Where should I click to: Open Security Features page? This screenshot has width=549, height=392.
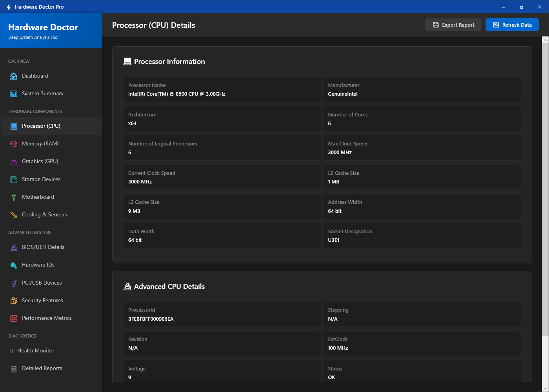(x=51, y=301)
